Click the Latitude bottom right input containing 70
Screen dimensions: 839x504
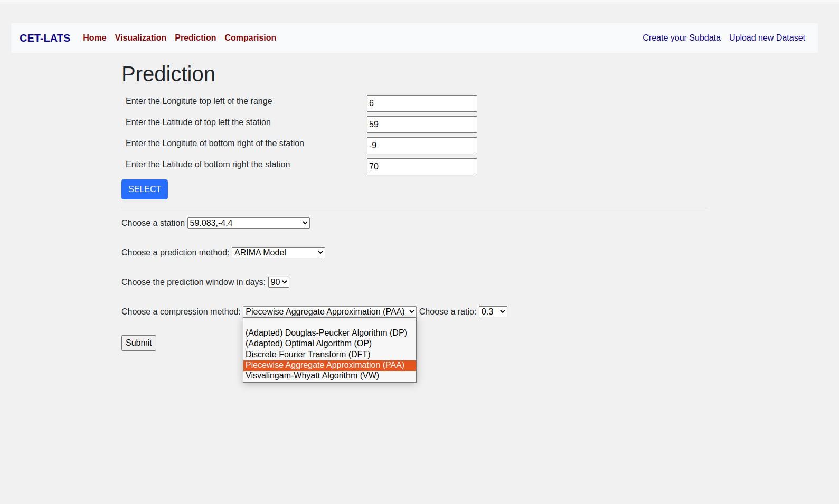(421, 167)
